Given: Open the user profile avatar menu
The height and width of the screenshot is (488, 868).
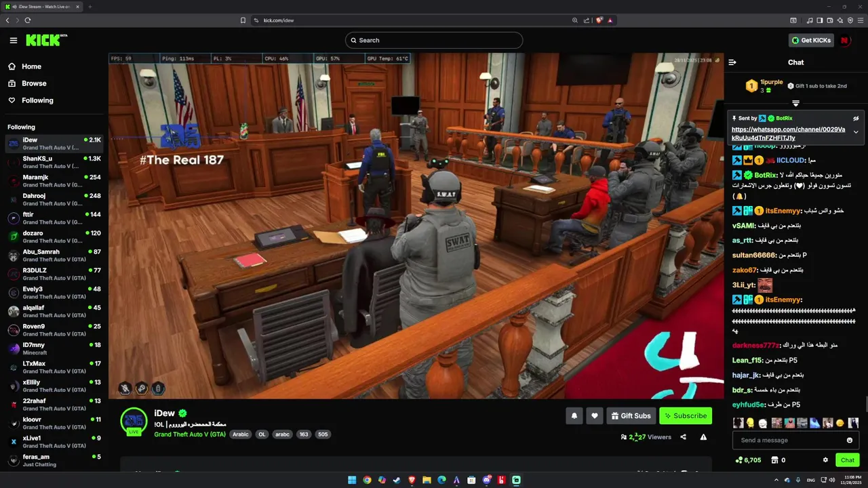Looking at the screenshot, I should (845, 40).
